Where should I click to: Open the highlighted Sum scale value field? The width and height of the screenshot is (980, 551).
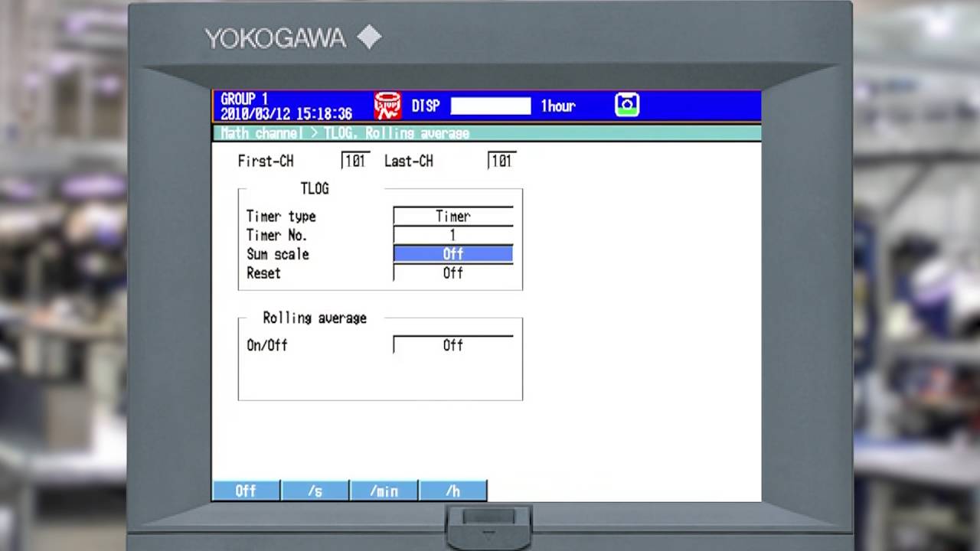pyautogui.click(x=453, y=254)
